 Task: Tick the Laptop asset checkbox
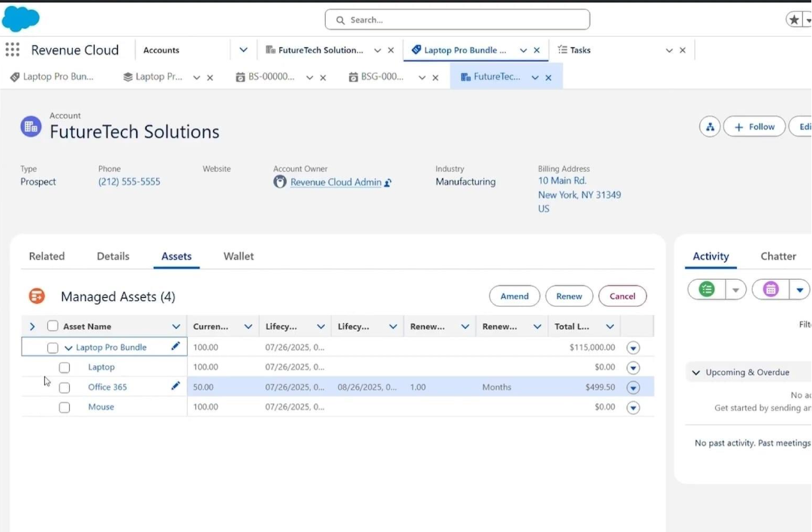[65, 368]
